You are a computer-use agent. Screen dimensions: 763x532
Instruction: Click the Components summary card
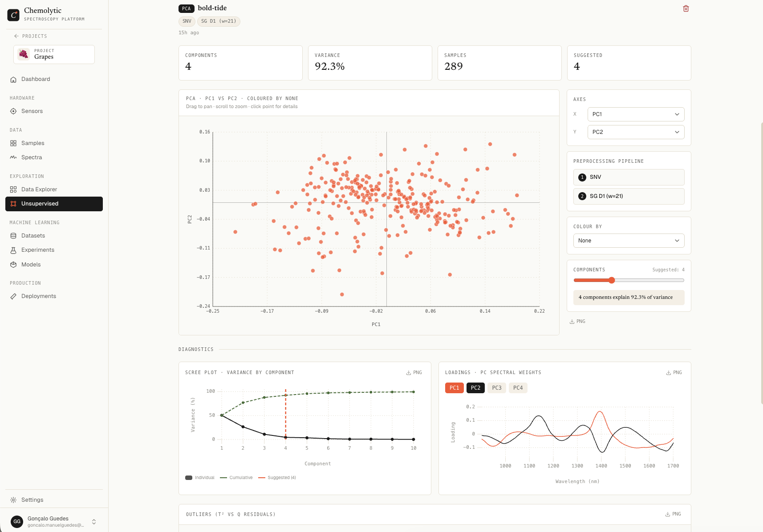(x=240, y=63)
